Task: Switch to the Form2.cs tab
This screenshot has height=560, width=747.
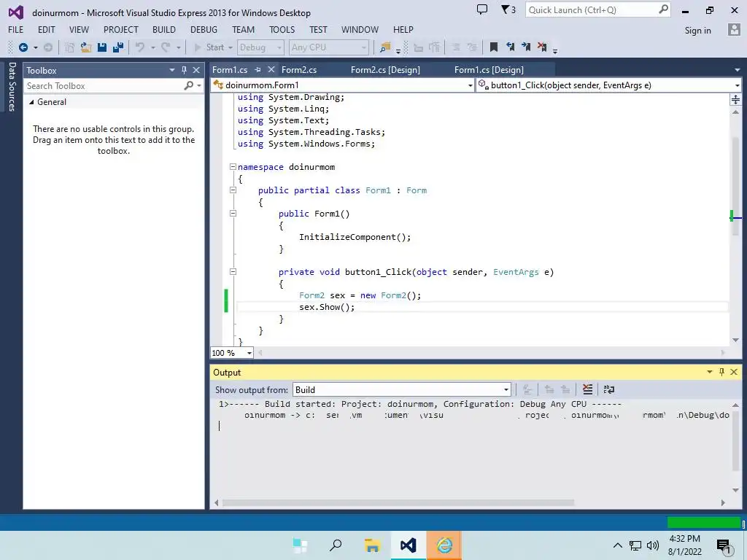Action: [x=299, y=69]
